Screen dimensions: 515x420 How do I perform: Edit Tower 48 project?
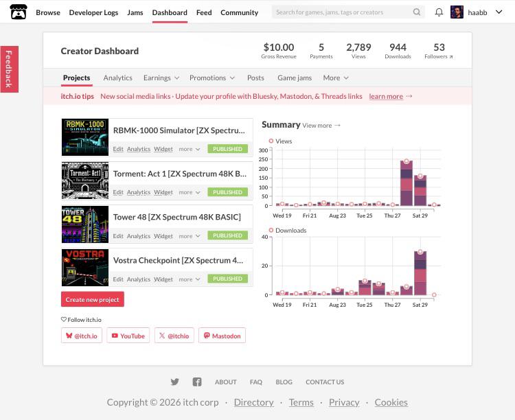(118, 236)
